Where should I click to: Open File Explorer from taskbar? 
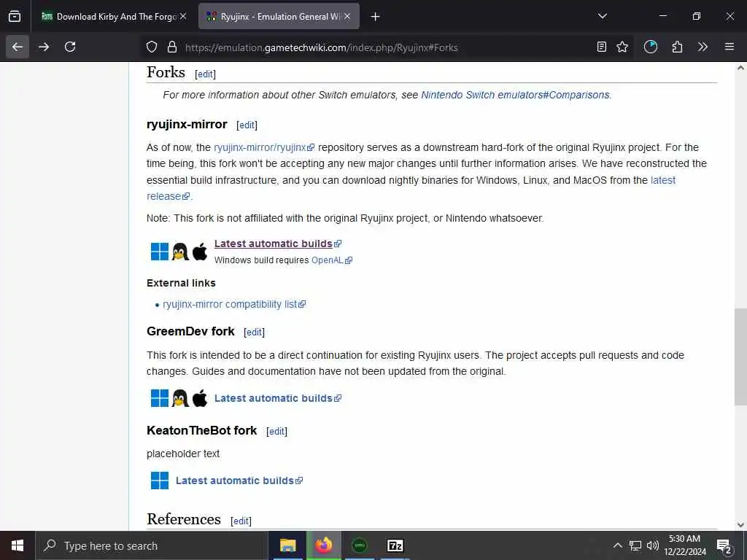pyautogui.click(x=287, y=545)
